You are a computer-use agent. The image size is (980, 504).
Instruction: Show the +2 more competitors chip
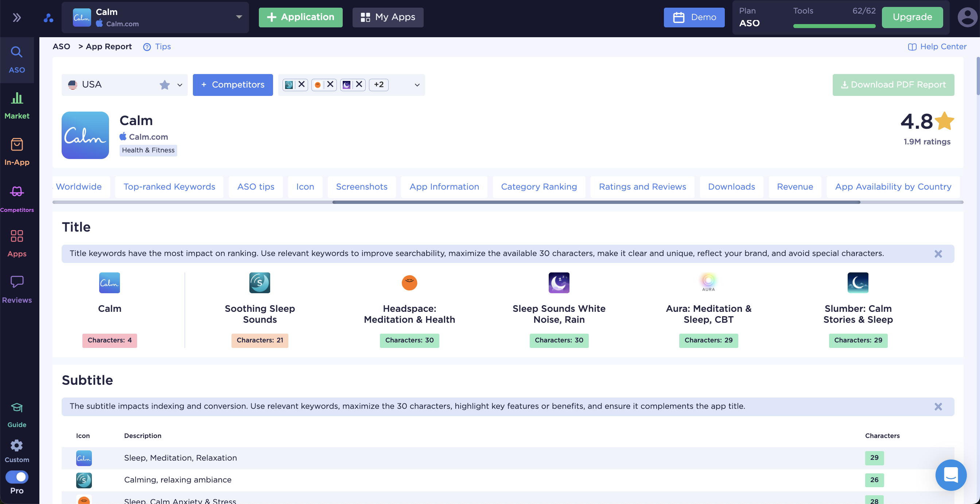coord(378,85)
